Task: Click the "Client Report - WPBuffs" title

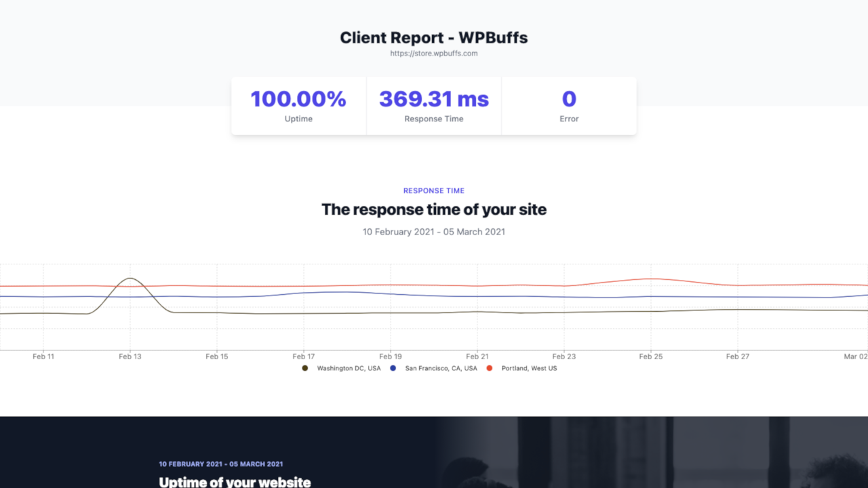Action: 434,37
